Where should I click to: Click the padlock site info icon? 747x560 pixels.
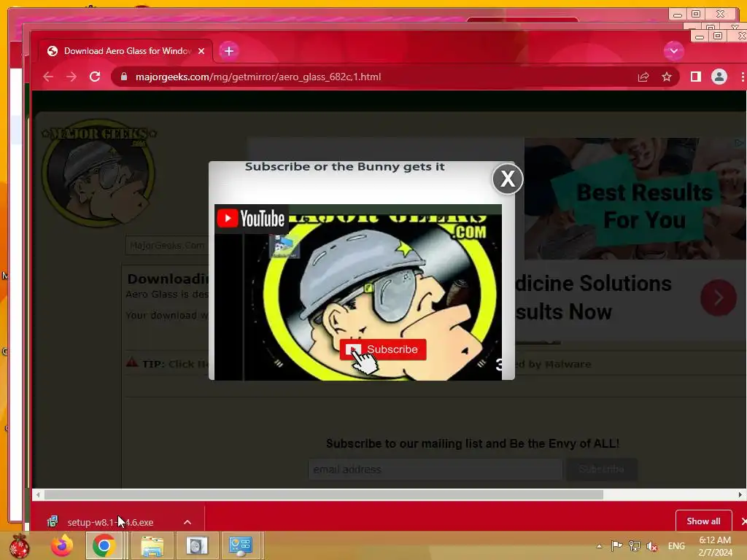point(124,77)
